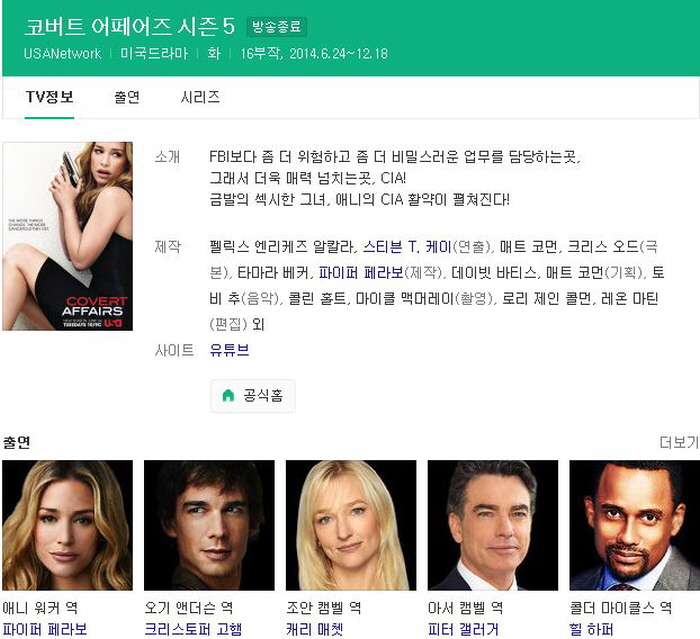Open the 공식홈 official site button
Viewport: 700px width, 639px height.
pyautogui.click(x=252, y=396)
